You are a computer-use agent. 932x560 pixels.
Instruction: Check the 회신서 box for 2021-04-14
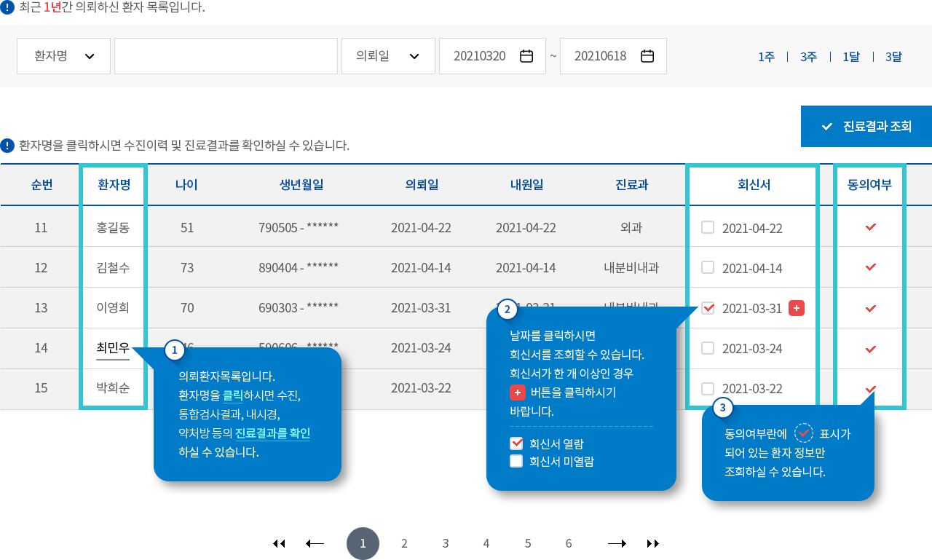(x=708, y=267)
